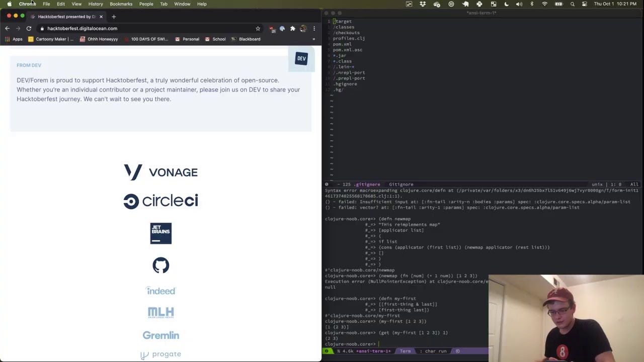644x362 pixels.
Task: Open the Apple menu
Action: 9,4
